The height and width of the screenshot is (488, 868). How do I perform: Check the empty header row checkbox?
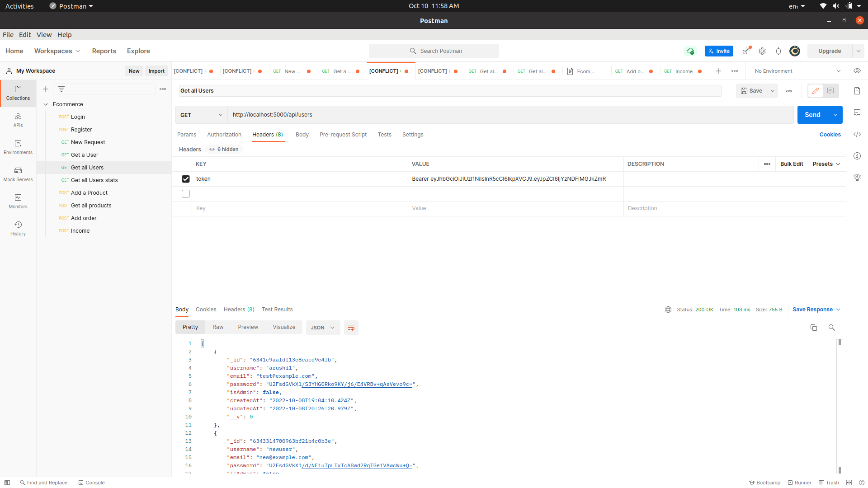pyautogui.click(x=186, y=194)
